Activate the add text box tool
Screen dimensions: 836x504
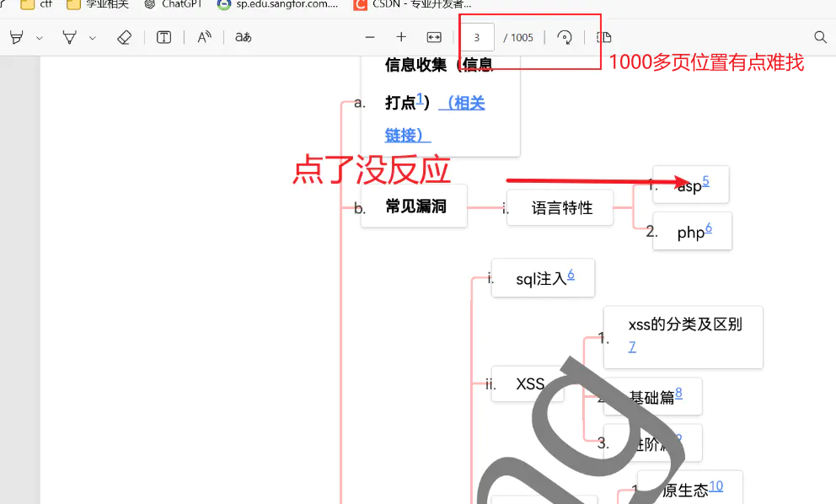pyautogui.click(x=164, y=37)
